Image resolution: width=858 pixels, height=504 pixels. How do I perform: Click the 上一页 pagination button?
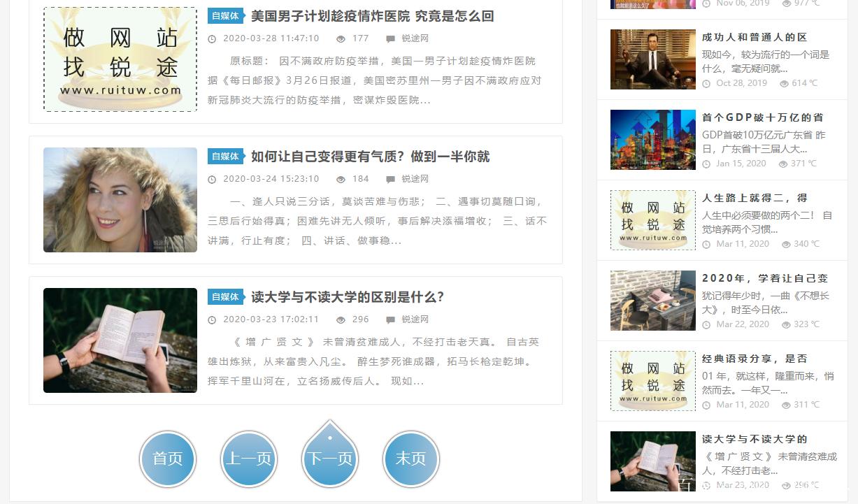(248, 459)
